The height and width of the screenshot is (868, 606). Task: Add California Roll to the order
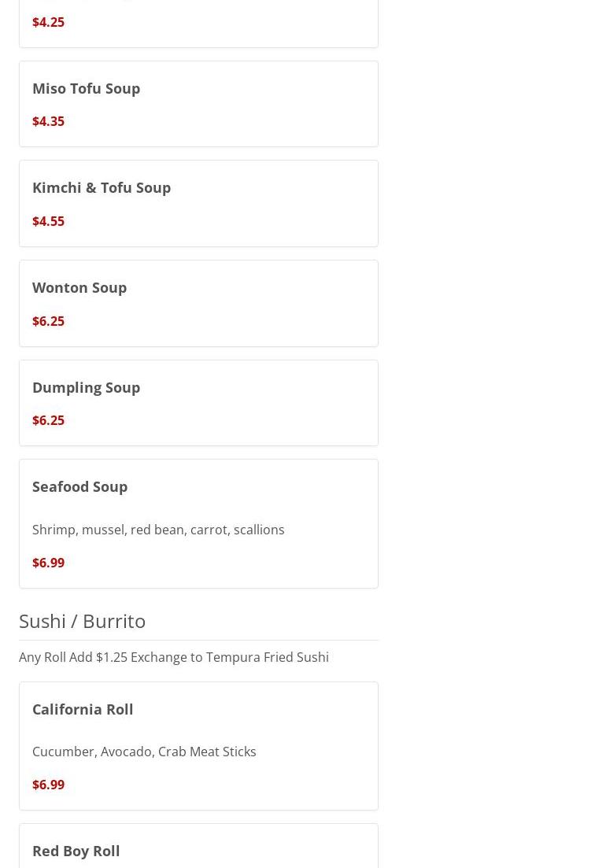point(198,746)
